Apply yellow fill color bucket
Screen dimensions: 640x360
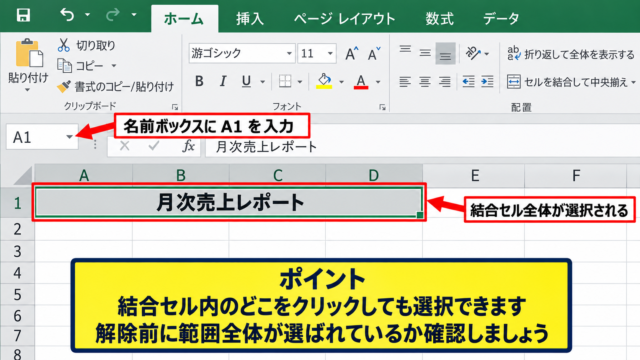(x=324, y=81)
